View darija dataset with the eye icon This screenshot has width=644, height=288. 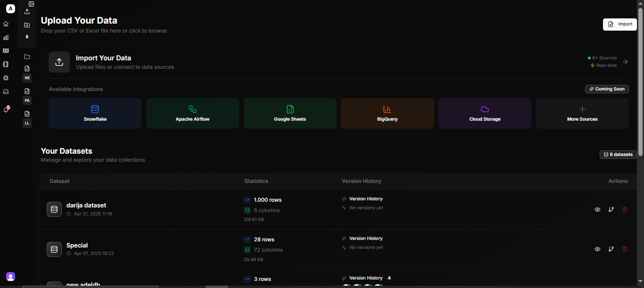597,209
